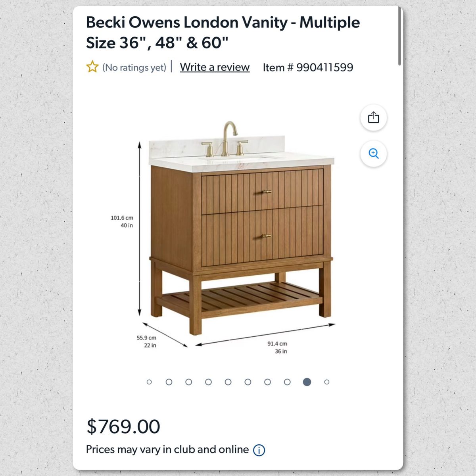Pick the eighth carousel dot

coord(287,382)
